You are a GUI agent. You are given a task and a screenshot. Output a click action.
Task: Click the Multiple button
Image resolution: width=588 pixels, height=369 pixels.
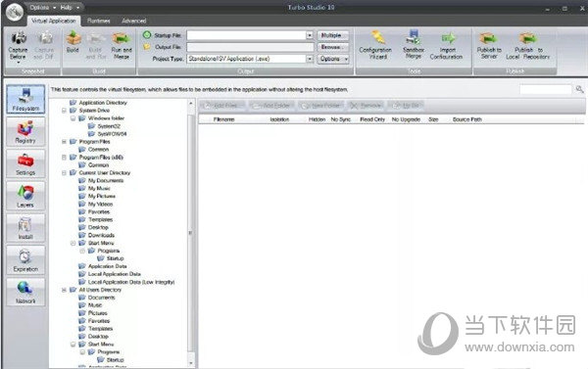tap(333, 35)
